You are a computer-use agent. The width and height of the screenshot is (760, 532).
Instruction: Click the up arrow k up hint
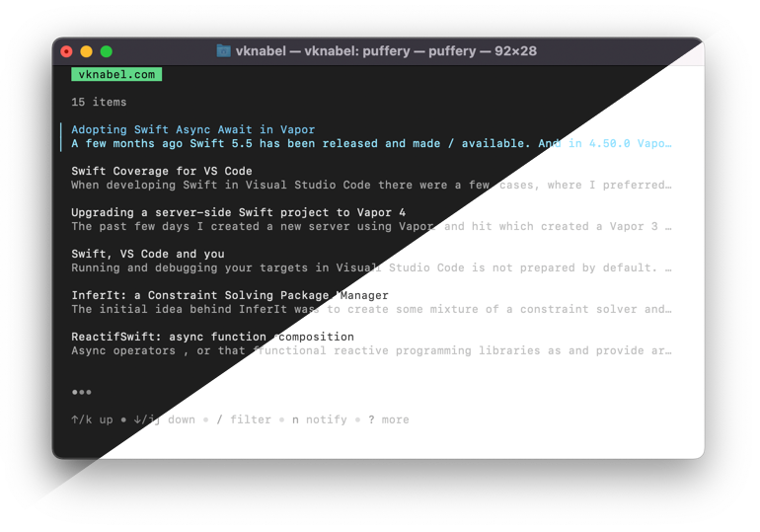[x=92, y=419]
